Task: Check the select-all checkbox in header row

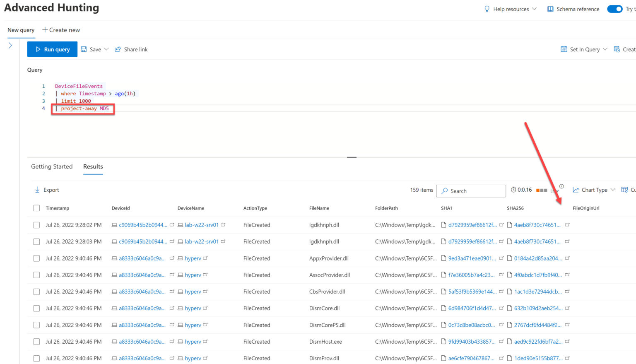Action: 36,208
